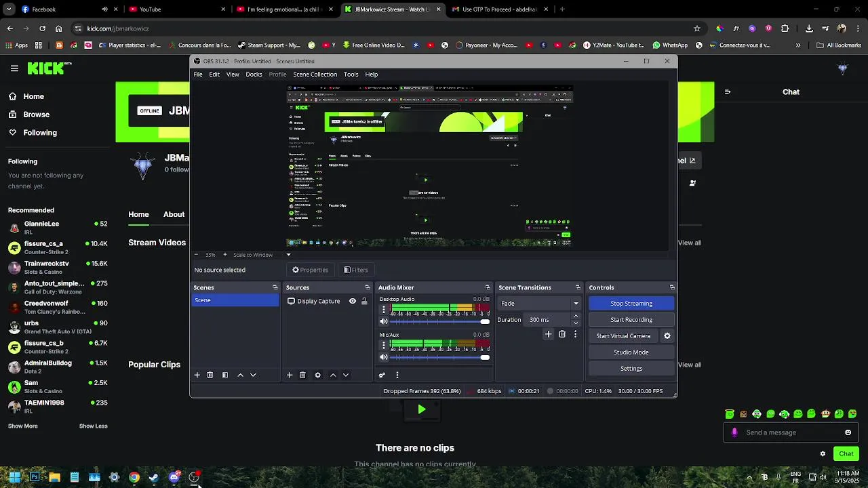This screenshot has width=868, height=488.
Task: Open virtual camera settings gear
Action: pos(667,336)
